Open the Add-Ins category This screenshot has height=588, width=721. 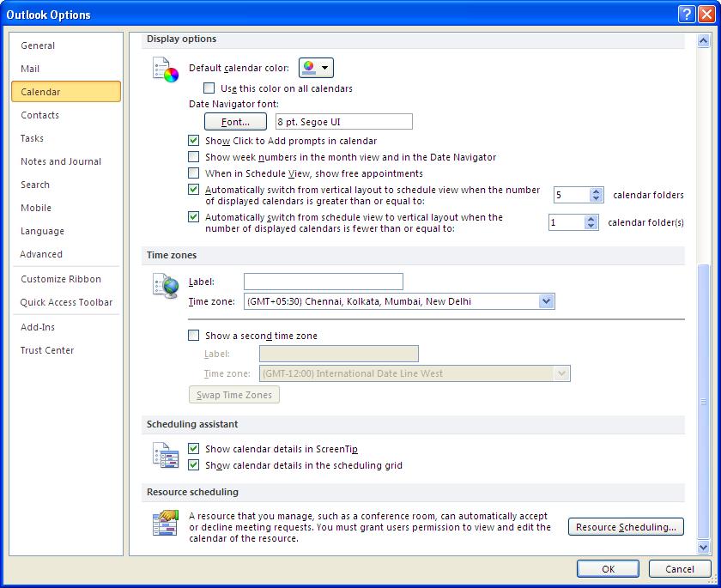coord(66,327)
